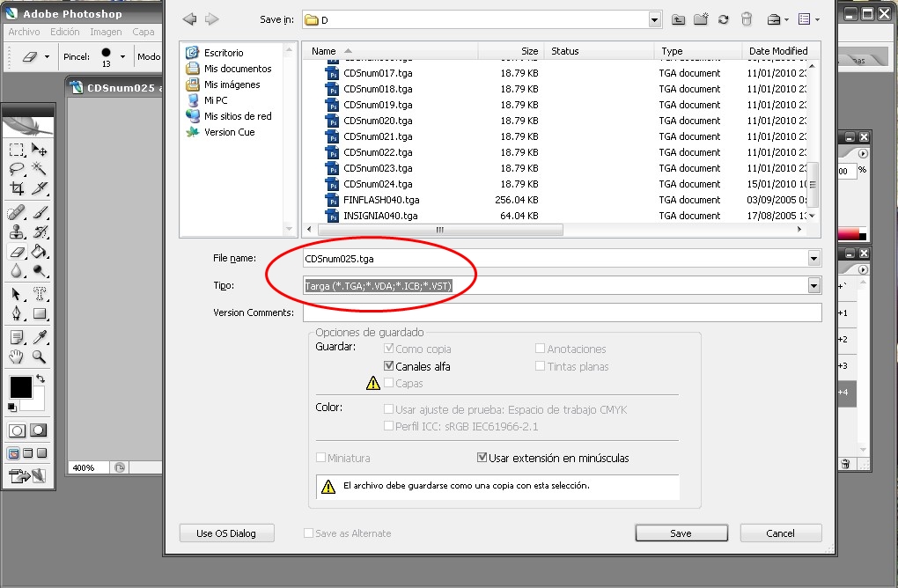Open the Tipo file format dropdown
898x588 pixels.
tap(813, 285)
